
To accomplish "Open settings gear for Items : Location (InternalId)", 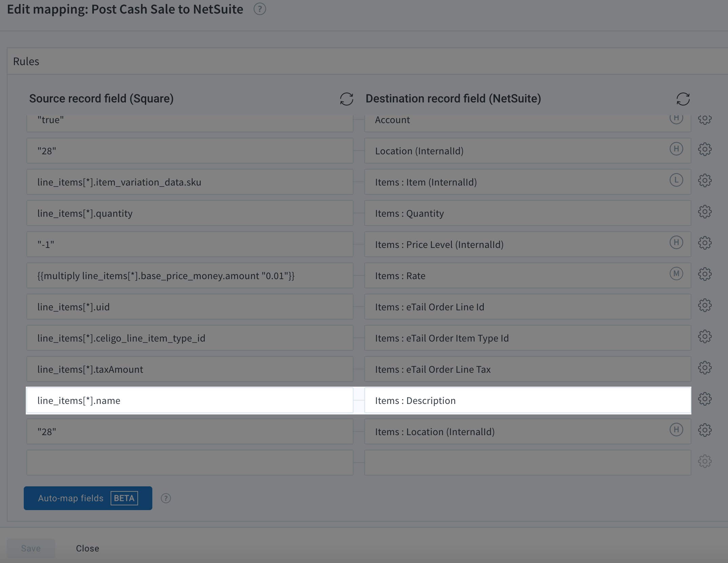I will pyautogui.click(x=705, y=430).
